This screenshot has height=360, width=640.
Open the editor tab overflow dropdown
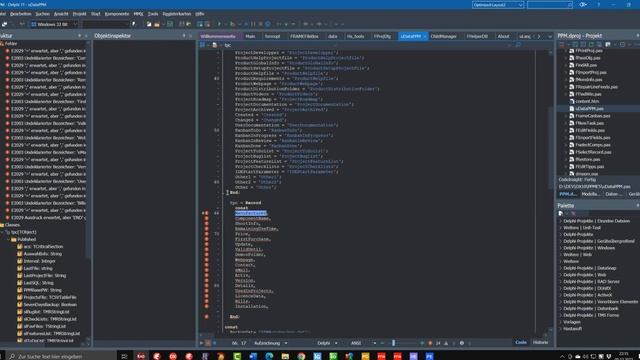click(549, 36)
